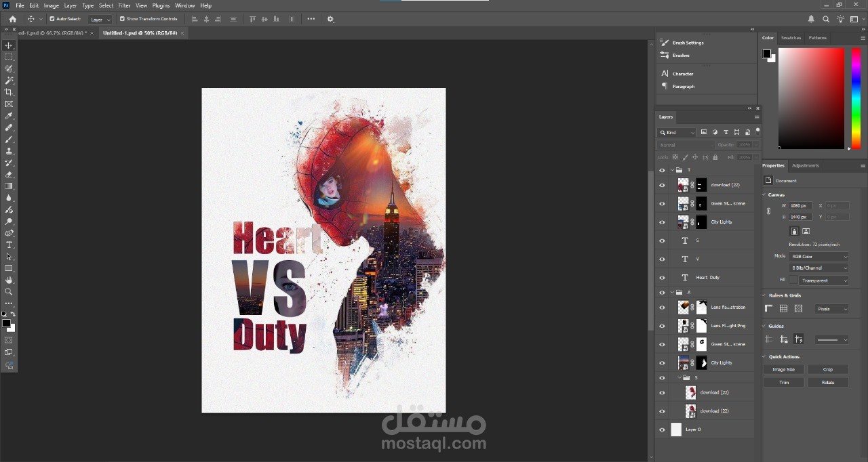Select the Eraser tool
Screen dimensions: 868x462
point(9,174)
